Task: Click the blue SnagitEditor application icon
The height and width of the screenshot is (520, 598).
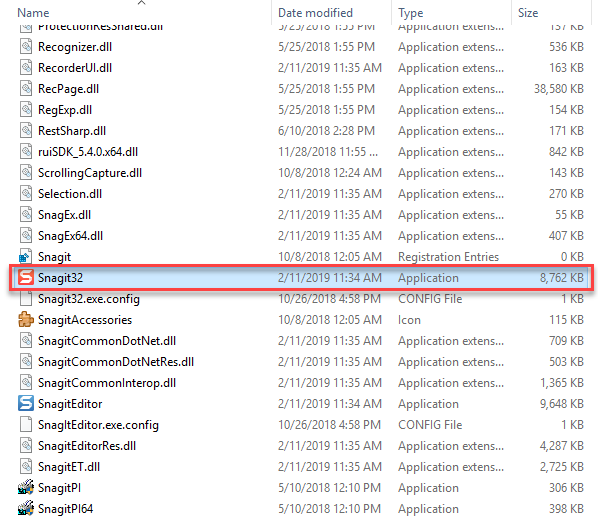Action: (26, 403)
